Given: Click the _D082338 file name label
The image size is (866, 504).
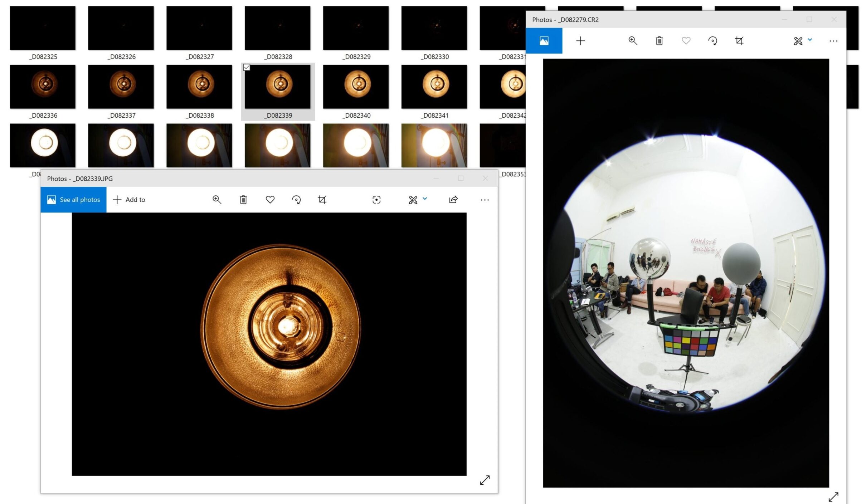Looking at the screenshot, I should tap(200, 115).
